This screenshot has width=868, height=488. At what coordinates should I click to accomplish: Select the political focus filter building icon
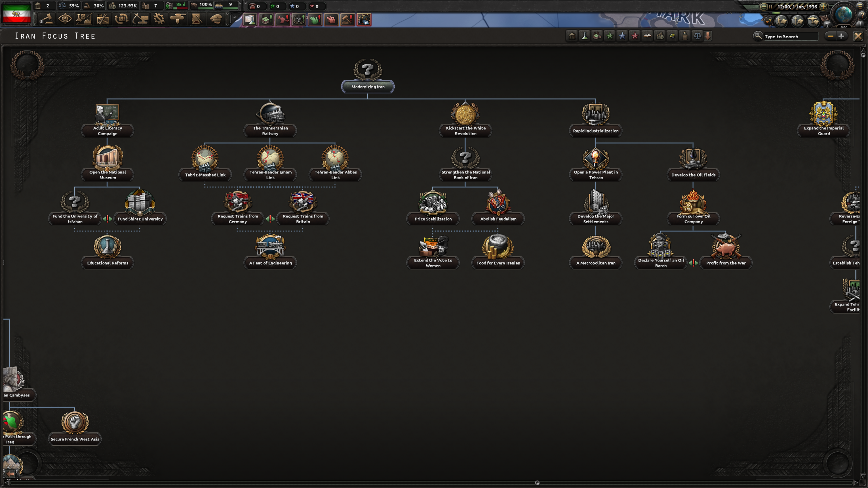[572, 36]
